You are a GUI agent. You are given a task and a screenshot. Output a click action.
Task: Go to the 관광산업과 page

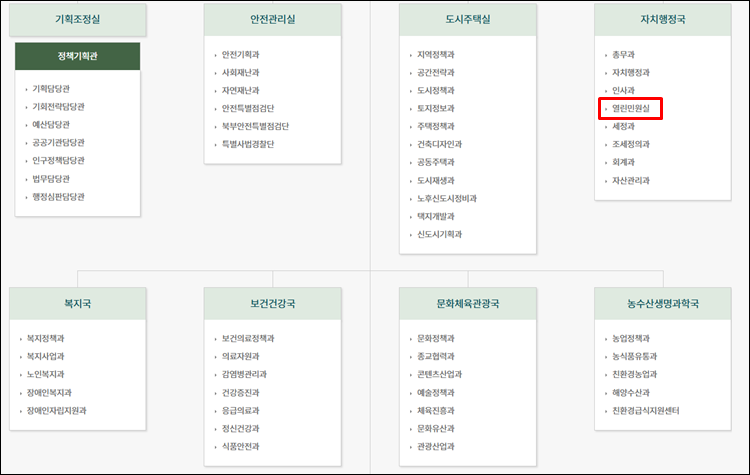436,446
